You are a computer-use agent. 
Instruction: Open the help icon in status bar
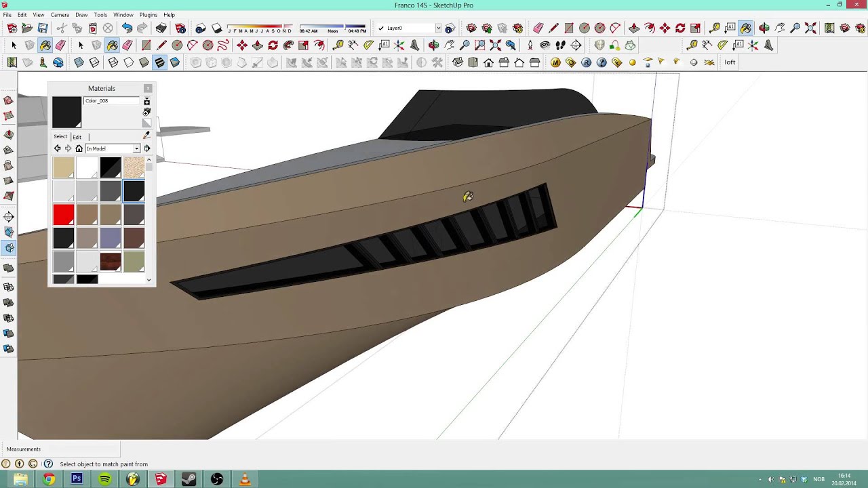(48, 464)
